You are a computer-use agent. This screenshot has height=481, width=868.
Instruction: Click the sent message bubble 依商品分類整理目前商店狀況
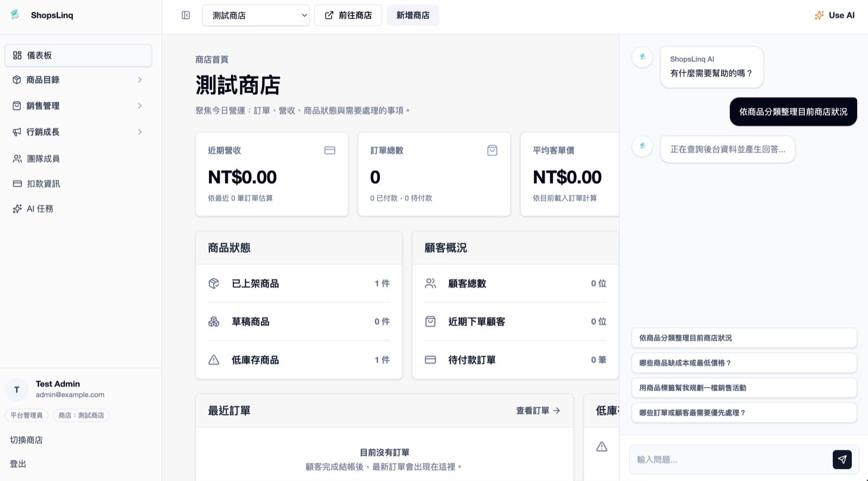point(793,112)
